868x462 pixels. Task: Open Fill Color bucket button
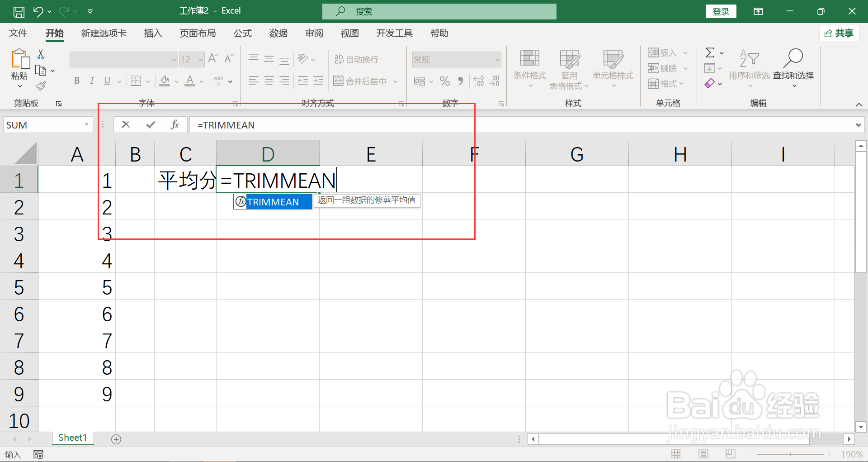(x=165, y=81)
